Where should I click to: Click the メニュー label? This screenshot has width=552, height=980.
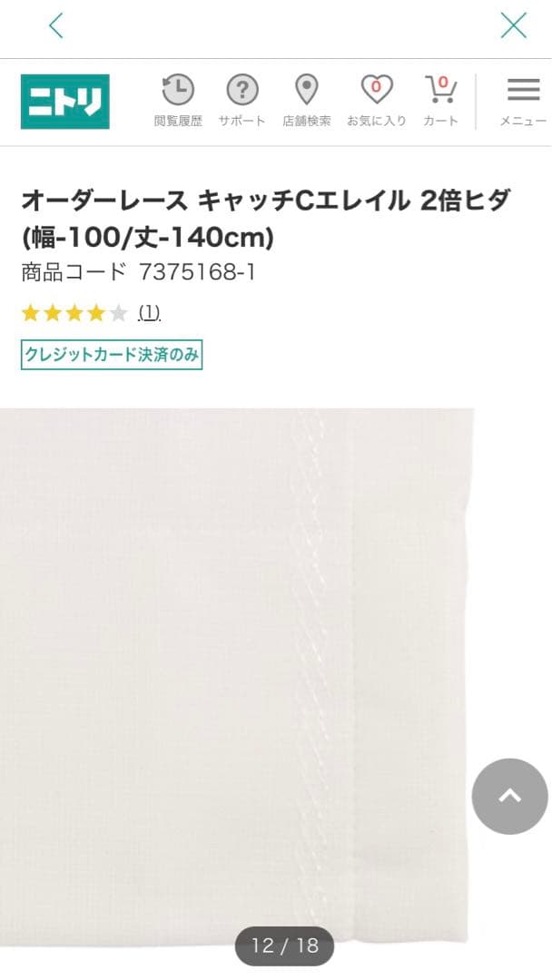[523, 122]
